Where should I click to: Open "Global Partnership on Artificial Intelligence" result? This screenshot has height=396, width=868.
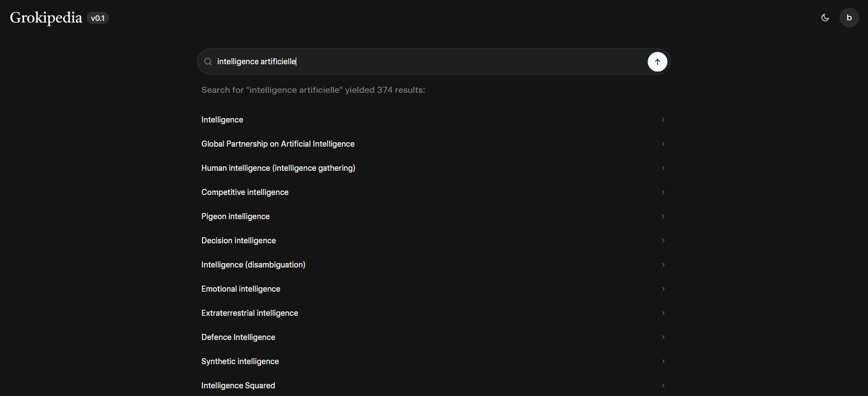(x=278, y=144)
